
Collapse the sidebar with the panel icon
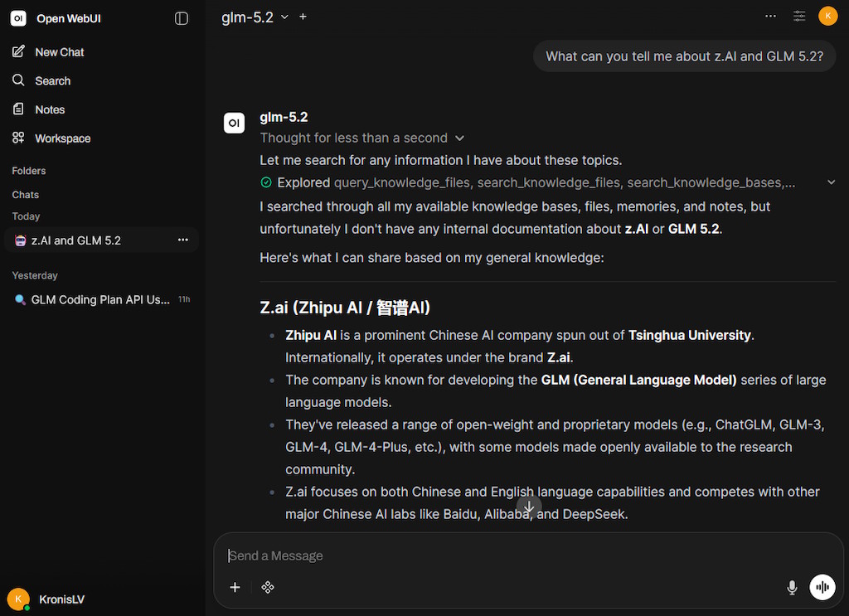pos(182,18)
